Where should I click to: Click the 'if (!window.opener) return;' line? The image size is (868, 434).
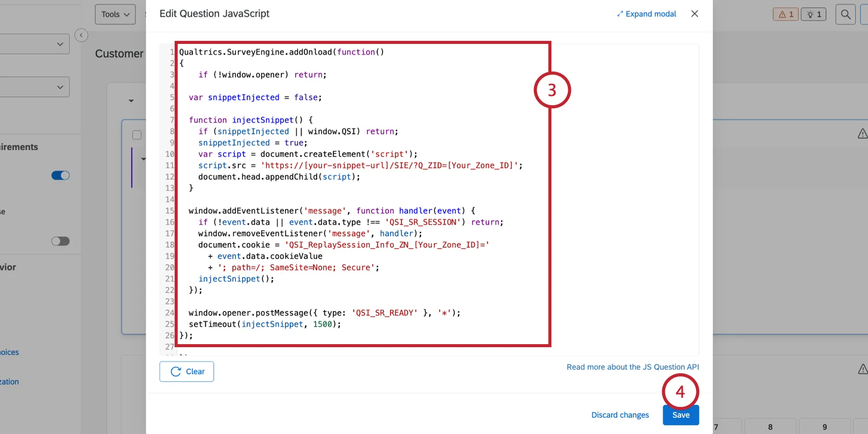click(262, 75)
